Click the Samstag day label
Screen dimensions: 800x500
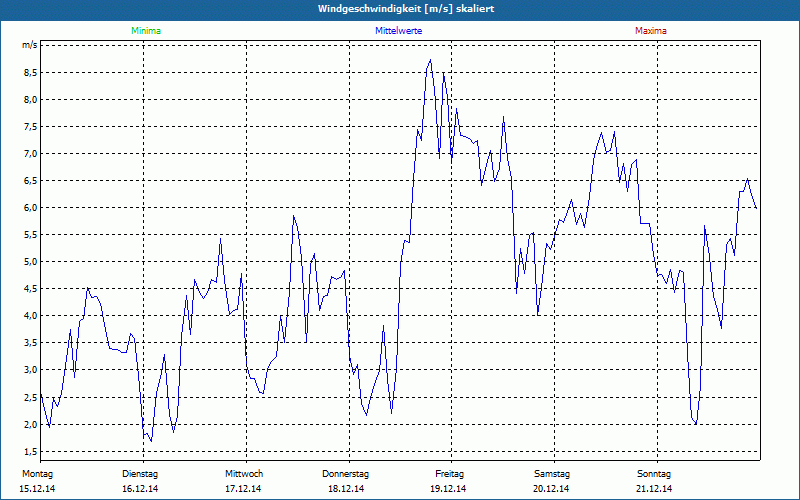552,474
